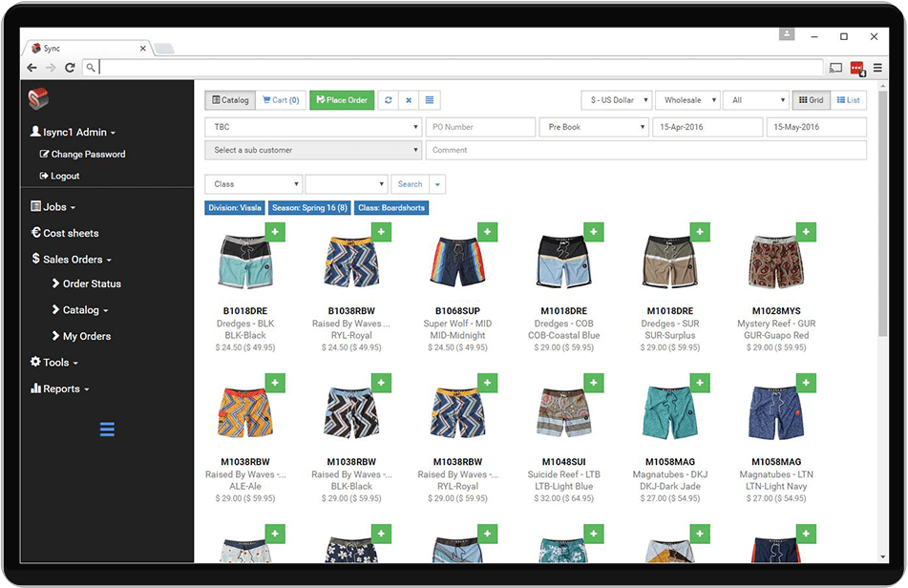Expand the Sales Orders section
908x588 pixels.
[x=71, y=259]
